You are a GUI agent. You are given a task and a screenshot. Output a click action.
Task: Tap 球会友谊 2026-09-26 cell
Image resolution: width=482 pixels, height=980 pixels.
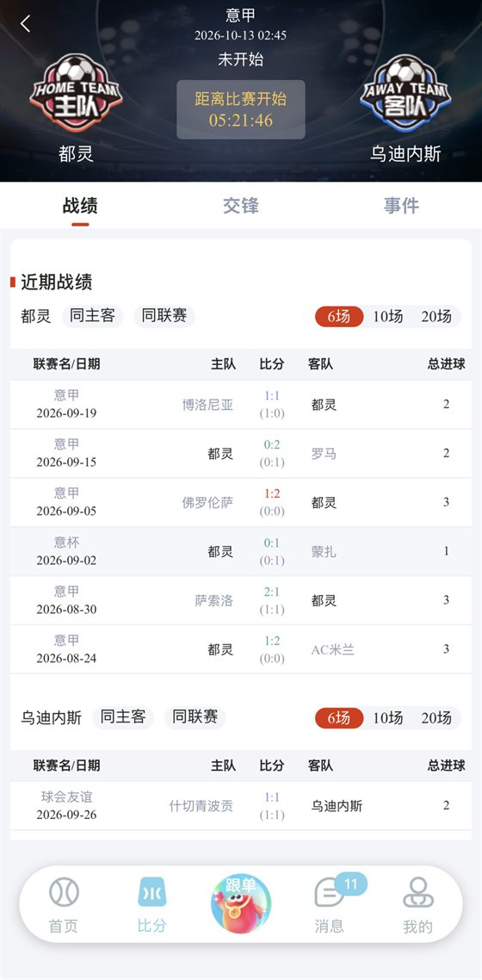66,806
